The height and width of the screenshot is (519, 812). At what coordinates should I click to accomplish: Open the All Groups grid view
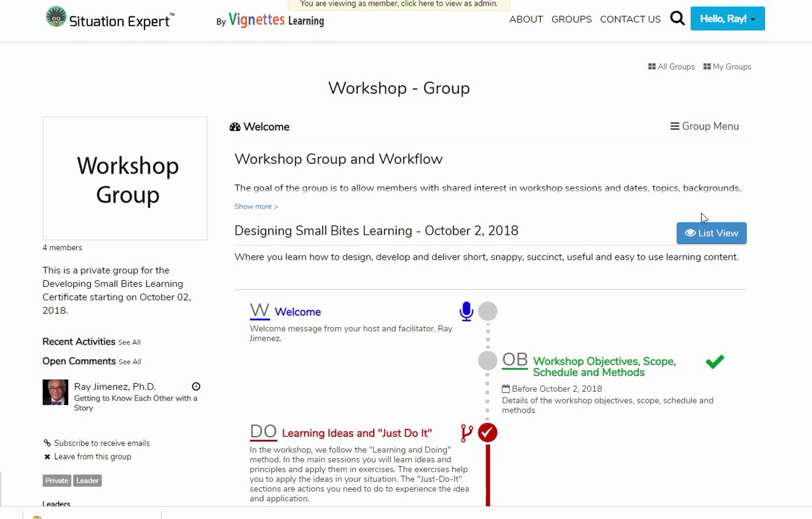coord(671,67)
